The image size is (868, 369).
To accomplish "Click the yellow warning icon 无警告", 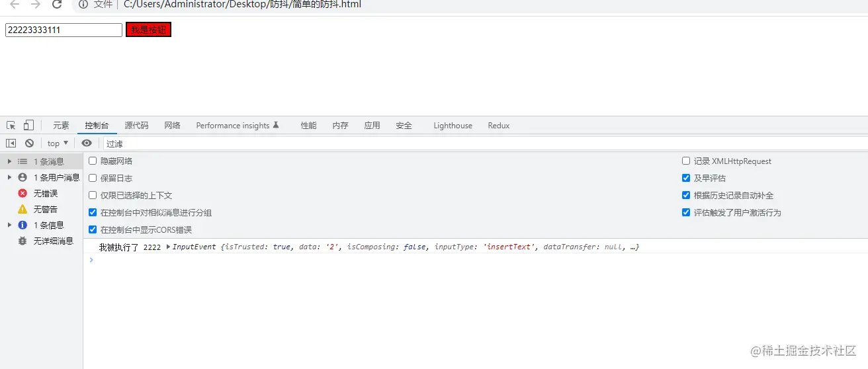I will click(22, 209).
